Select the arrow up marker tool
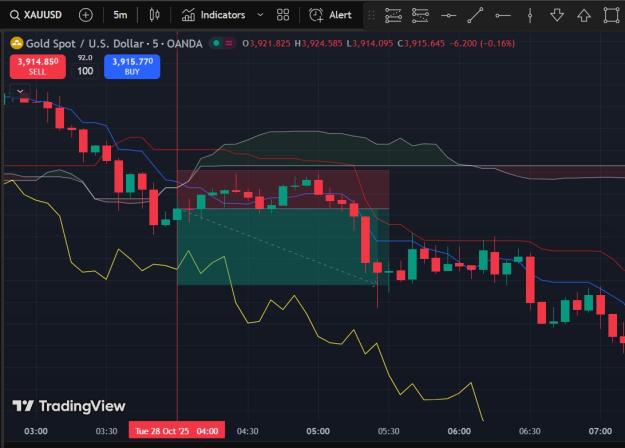The height and width of the screenshot is (448, 625). click(584, 16)
